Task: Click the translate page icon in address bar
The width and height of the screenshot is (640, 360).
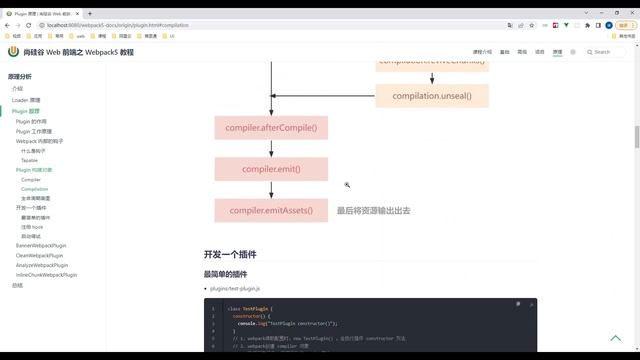Action: (x=510, y=25)
